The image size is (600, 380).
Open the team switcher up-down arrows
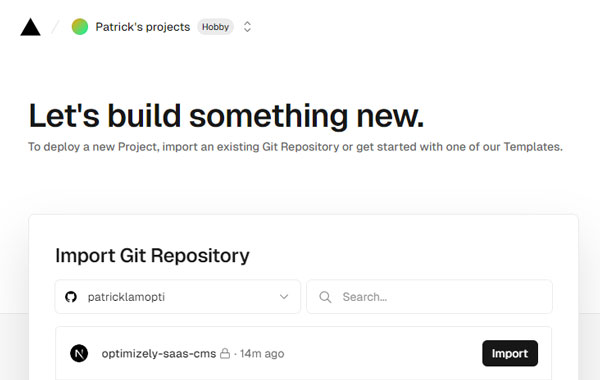(247, 27)
